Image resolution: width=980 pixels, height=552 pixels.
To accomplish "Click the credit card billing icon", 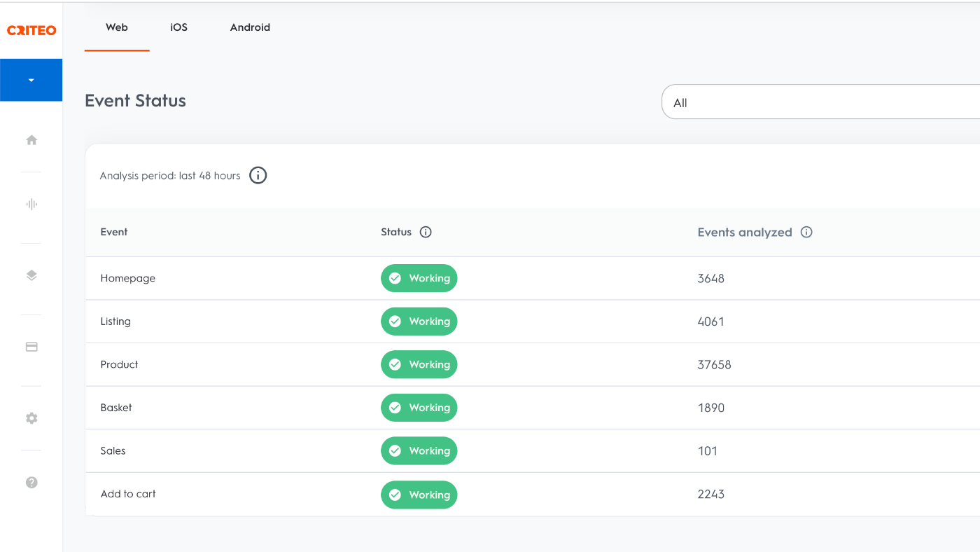I will pyautogui.click(x=31, y=347).
